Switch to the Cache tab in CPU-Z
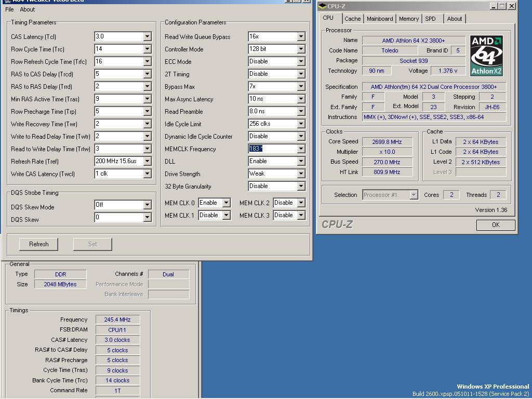The height and width of the screenshot is (399, 532). 353,19
